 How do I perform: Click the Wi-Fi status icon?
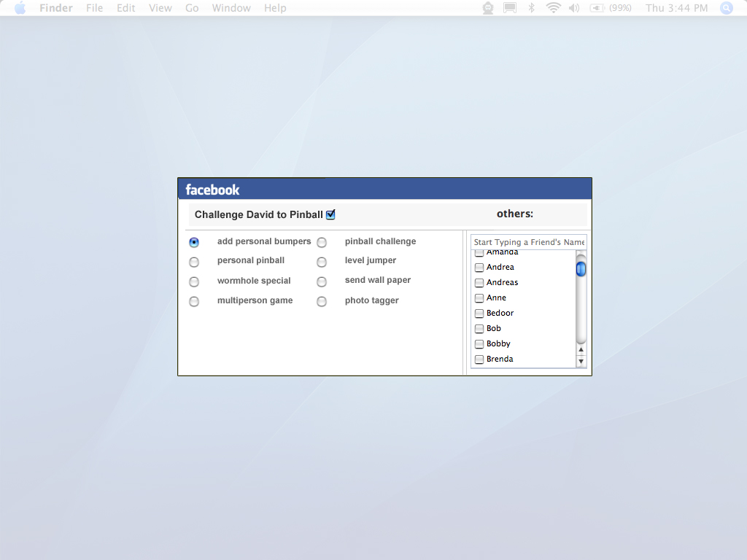point(554,8)
